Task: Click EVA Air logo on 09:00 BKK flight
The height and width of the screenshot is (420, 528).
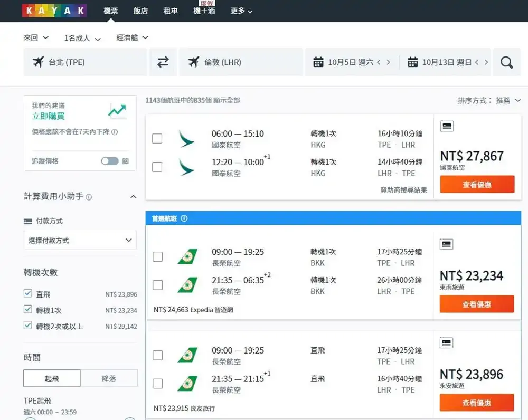Action: (187, 257)
